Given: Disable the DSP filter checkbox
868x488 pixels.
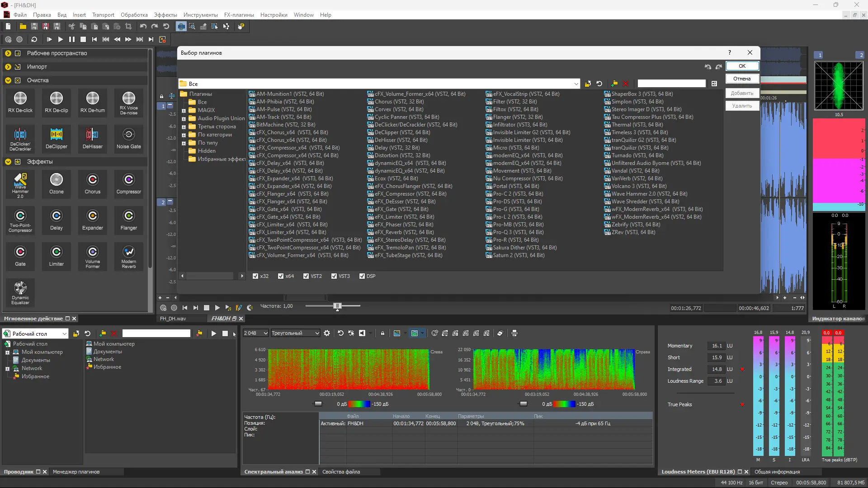Looking at the screenshot, I should pos(362,276).
